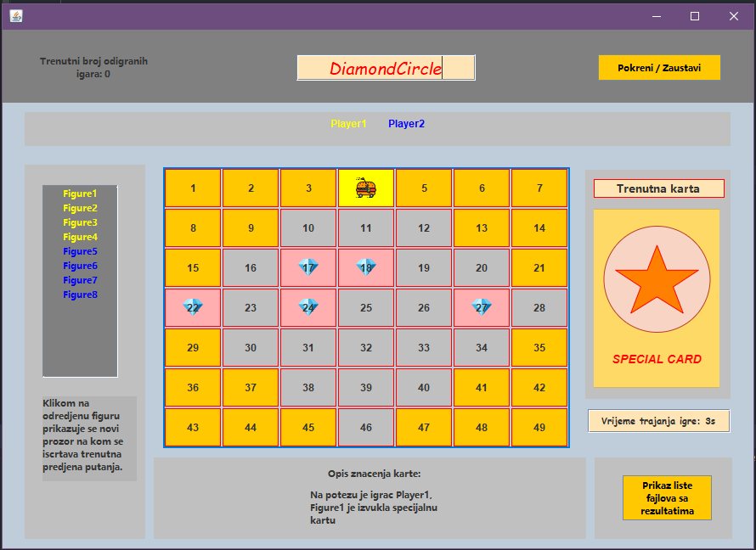Viewport: 756px width, 550px height.
Task: Click board field 49
Action: [539, 428]
